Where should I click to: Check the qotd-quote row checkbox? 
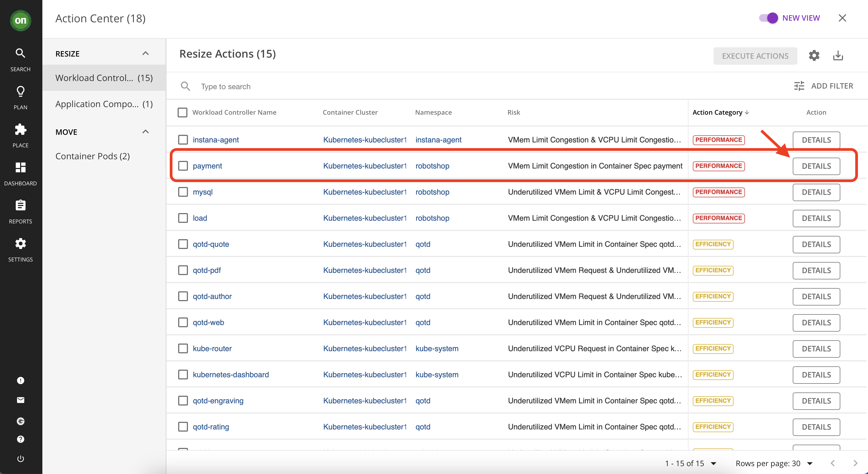[183, 244]
